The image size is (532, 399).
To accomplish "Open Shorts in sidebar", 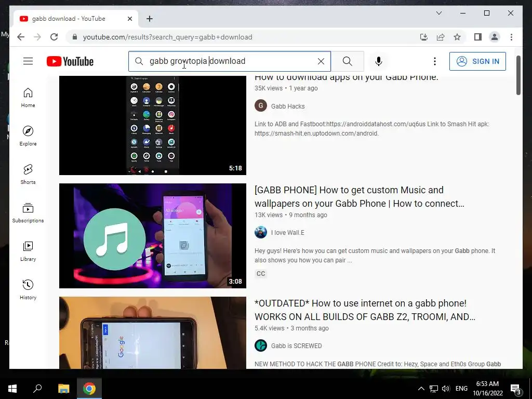I will point(28,175).
